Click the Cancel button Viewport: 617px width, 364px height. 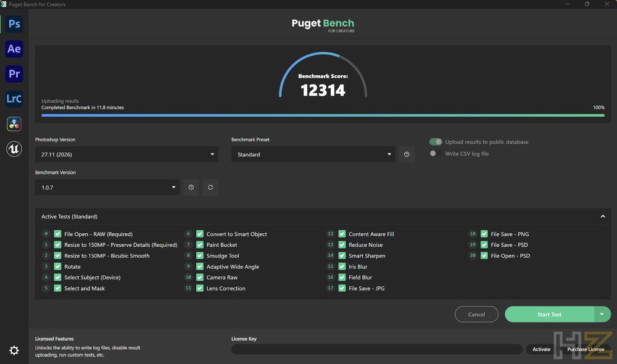[x=476, y=314]
